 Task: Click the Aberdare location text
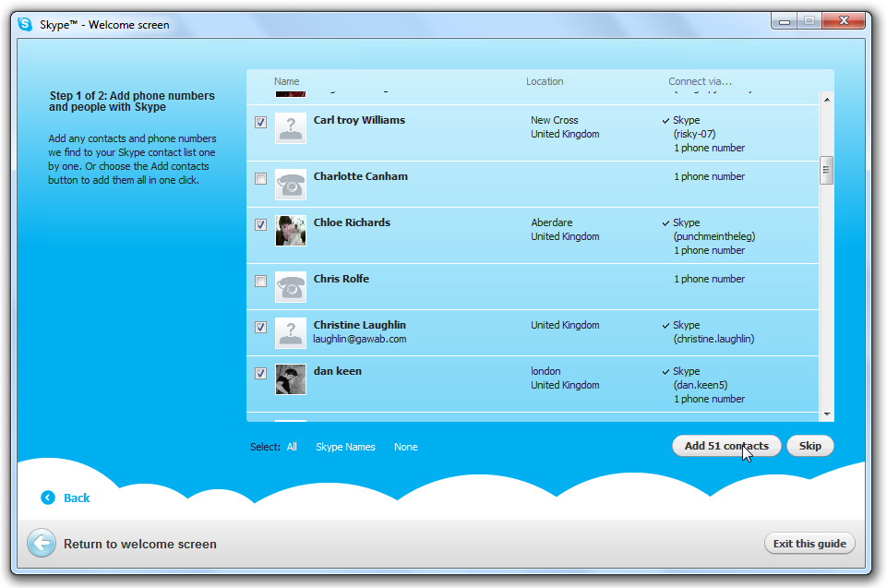pos(552,222)
